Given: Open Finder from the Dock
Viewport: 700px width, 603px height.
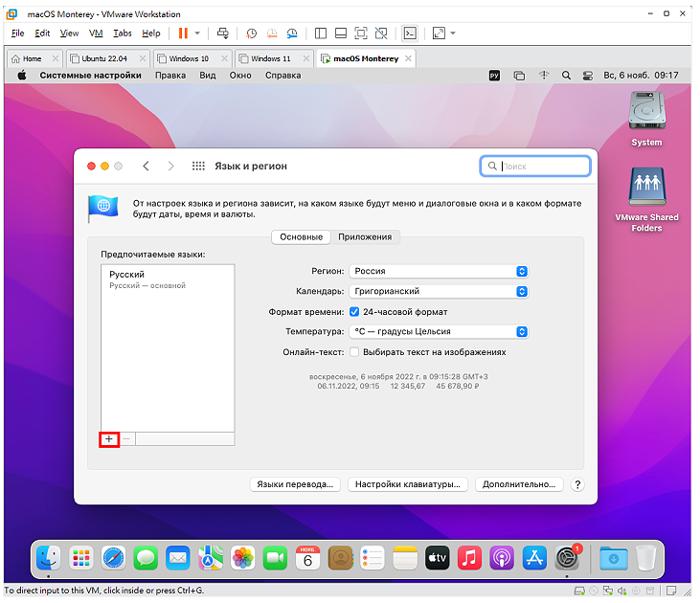Looking at the screenshot, I should click(x=48, y=558).
